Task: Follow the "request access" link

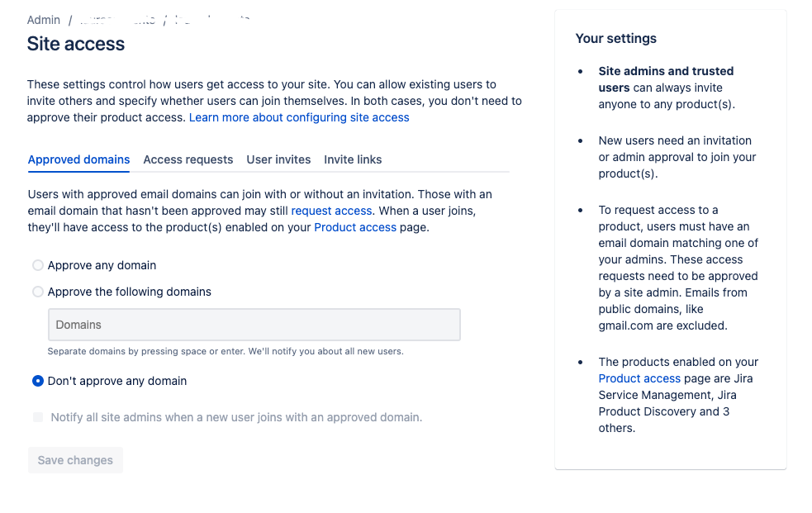Action: coord(331,211)
